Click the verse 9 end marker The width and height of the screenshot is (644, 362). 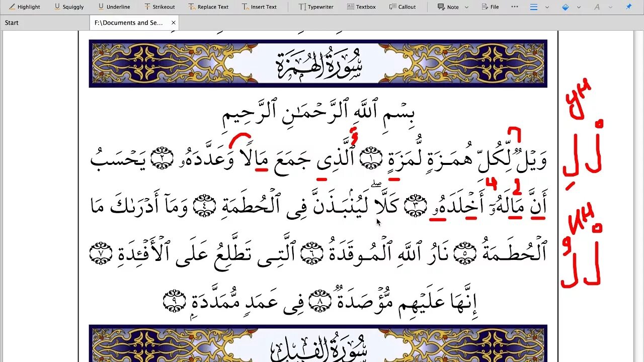pyautogui.click(x=175, y=301)
